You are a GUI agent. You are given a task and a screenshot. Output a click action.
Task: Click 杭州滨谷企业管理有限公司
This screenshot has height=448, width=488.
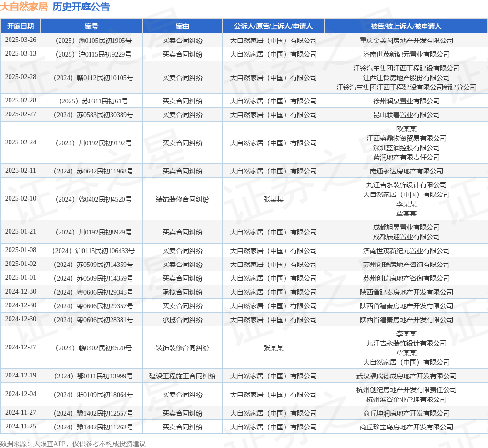(406, 399)
